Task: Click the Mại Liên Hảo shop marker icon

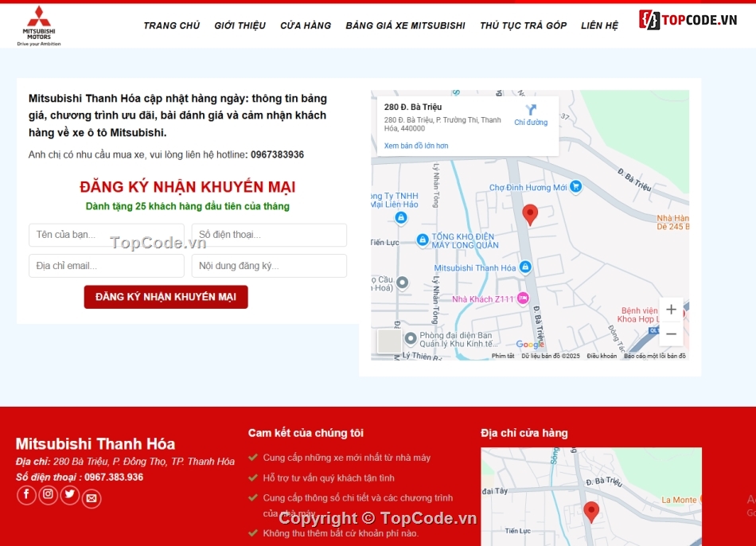Action: click(x=400, y=217)
